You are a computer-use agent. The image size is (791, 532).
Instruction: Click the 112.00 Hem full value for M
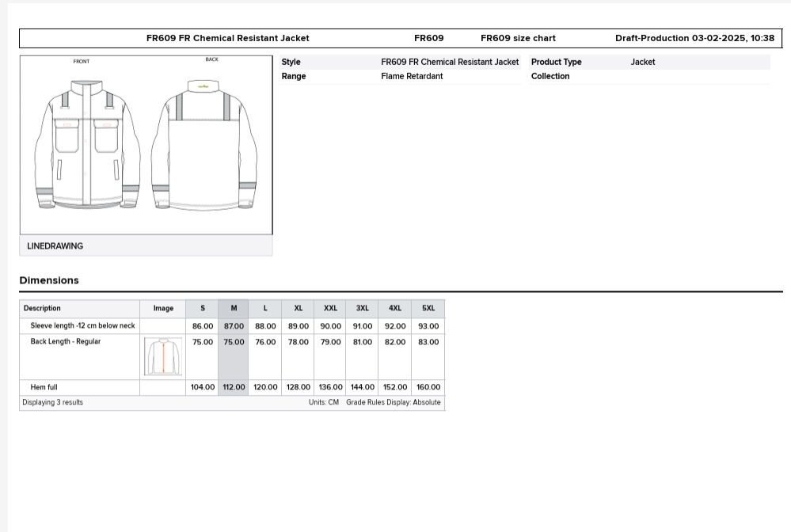point(234,387)
